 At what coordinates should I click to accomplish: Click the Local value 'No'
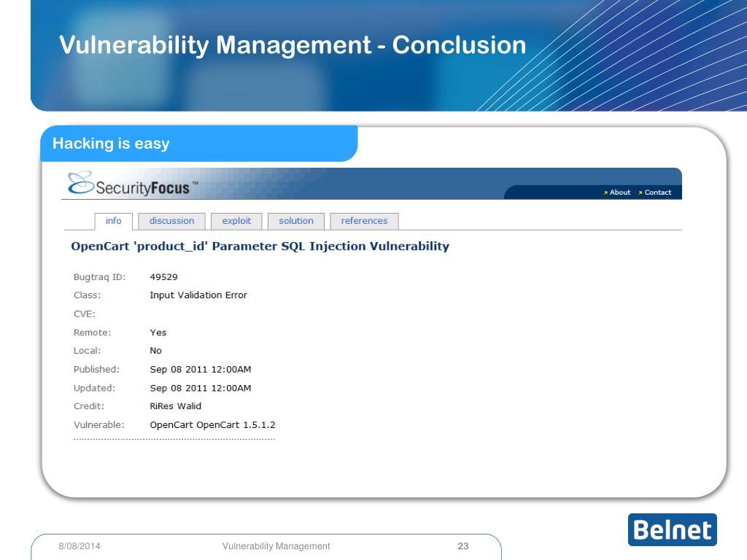tap(155, 351)
